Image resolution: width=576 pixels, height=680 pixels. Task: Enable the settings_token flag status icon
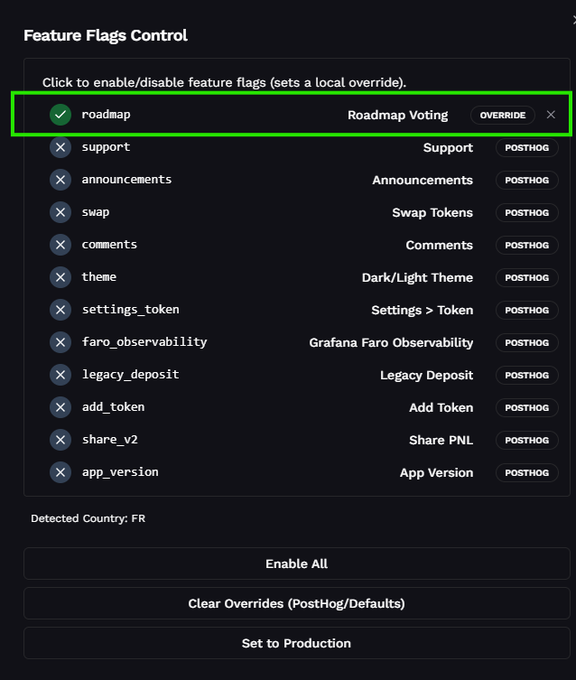coord(60,310)
